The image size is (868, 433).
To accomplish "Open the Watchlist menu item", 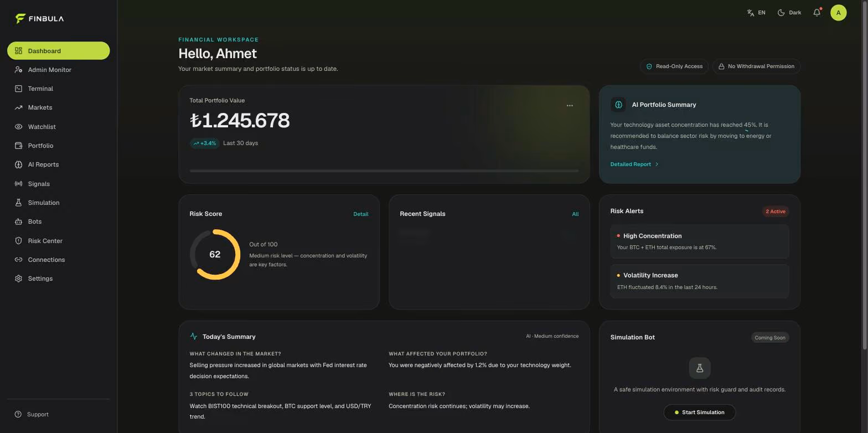I will pyautogui.click(x=58, y=127).
